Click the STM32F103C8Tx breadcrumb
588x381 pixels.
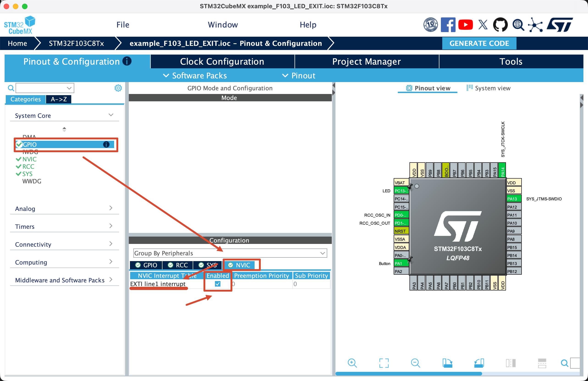[x=76, y=43]
